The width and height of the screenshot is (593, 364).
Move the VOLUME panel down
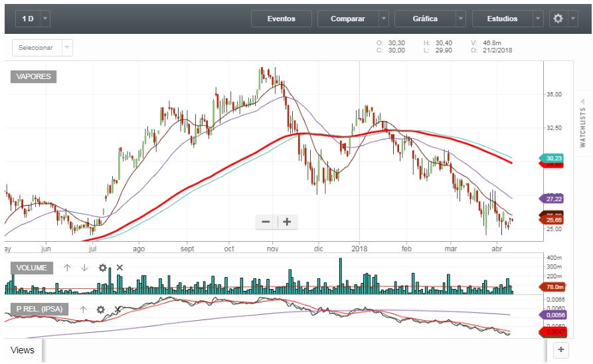coord(84,268)
